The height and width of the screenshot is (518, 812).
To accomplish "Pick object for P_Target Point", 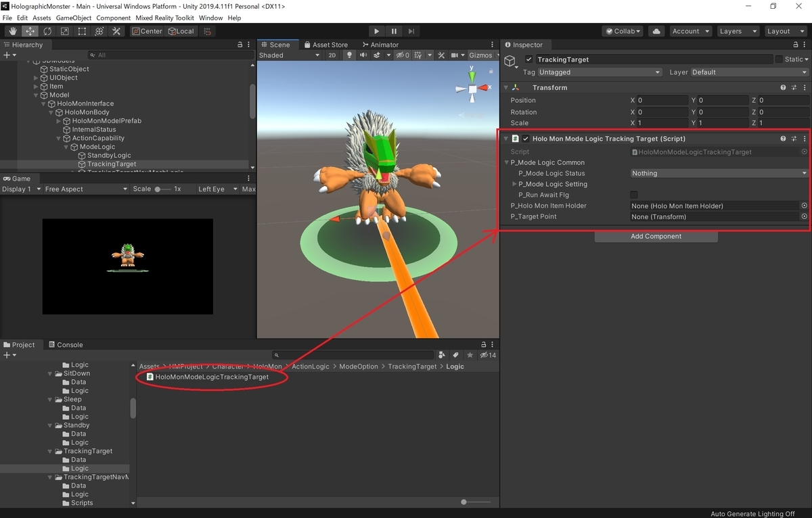I will 804,216.
